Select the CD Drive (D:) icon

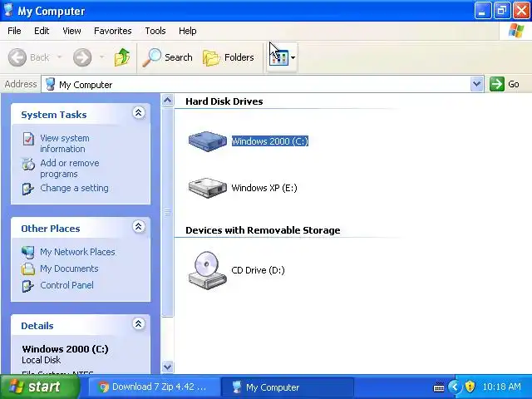pyautogui.click(x=207, y=270)
